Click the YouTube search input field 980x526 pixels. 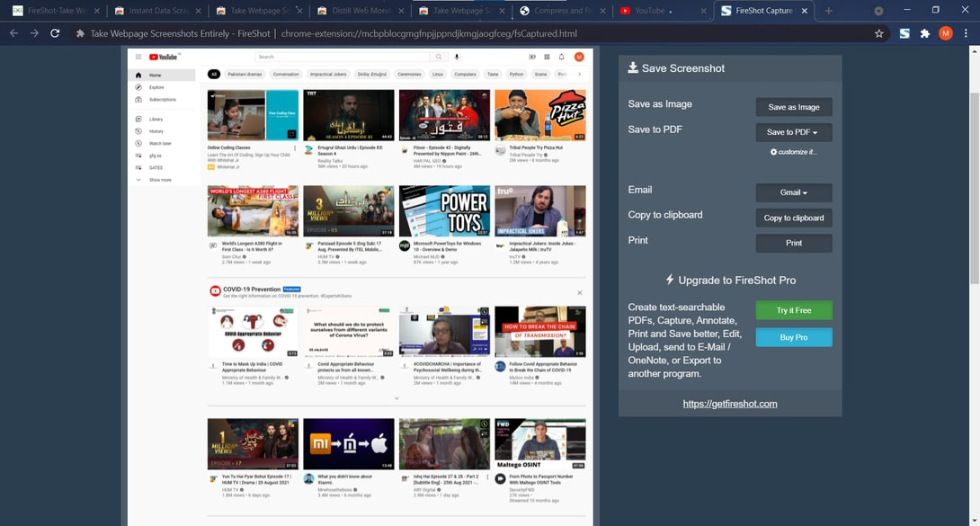pyautogui.click(x=342, y=57)
